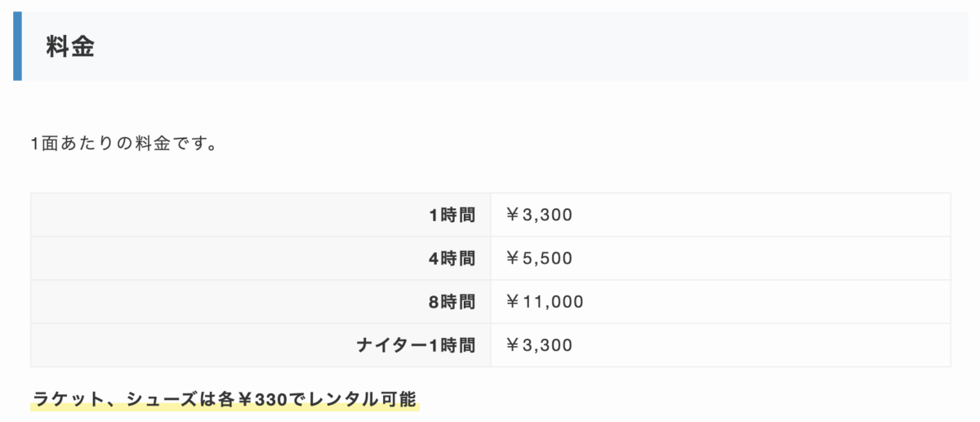The height and width of the screenshot is (422, 980).
Task: Click "可能" at the note's end
Action: (x=398, y=400)
